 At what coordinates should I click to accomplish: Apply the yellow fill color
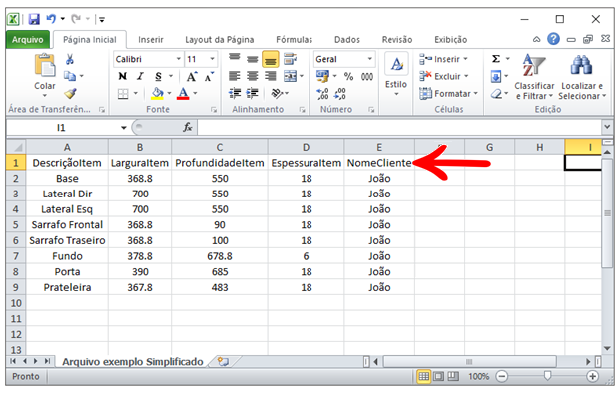click(157, 94)
